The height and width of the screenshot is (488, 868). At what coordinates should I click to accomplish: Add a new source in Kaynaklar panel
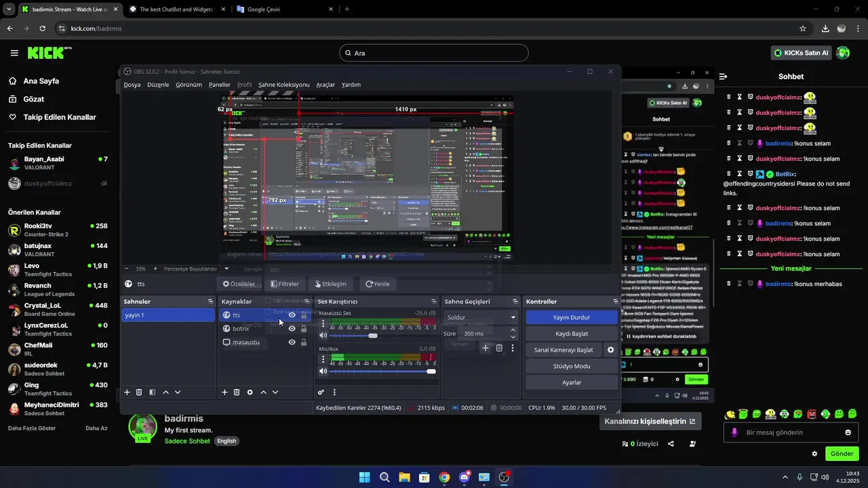coord(224,392)
